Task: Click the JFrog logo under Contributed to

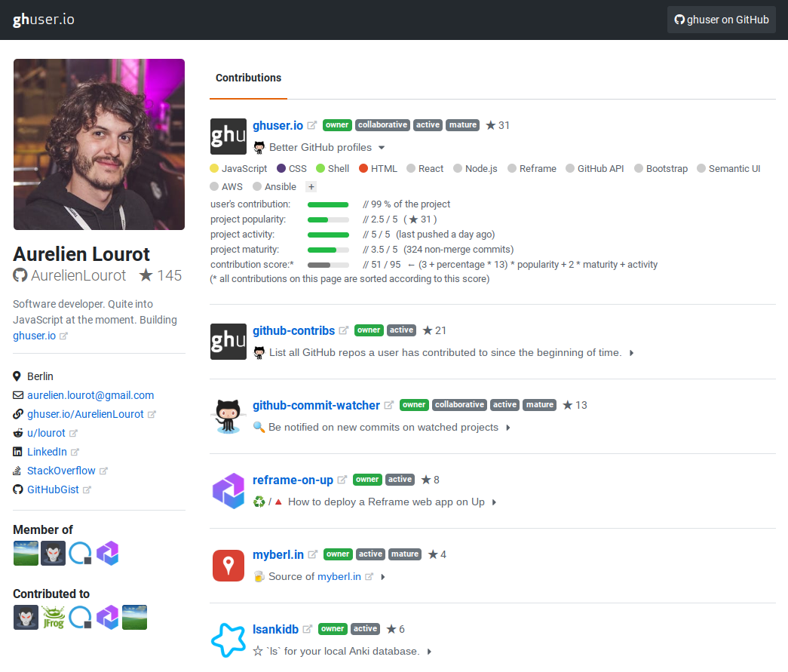Action: click(54, 618)
